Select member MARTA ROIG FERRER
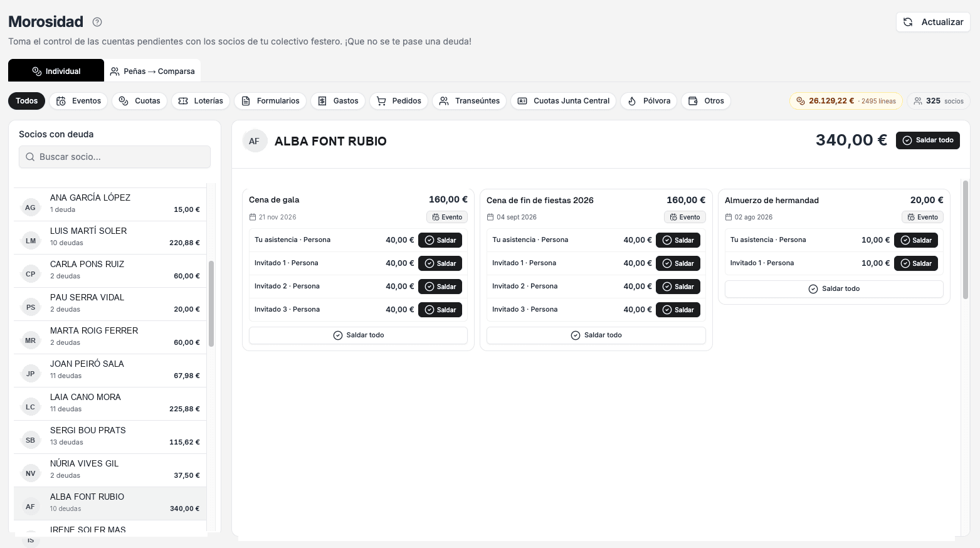980x548 pixels. tap(110, 337)
